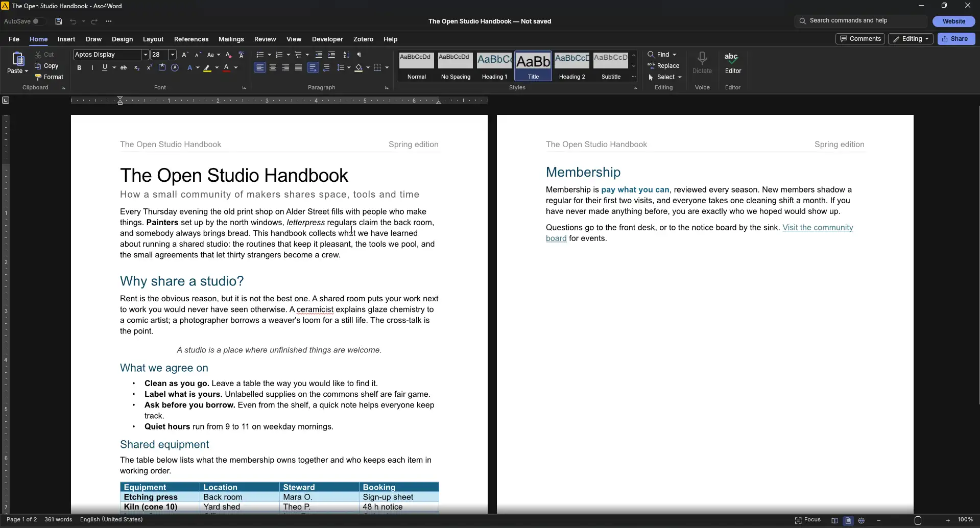
Task: Justify the paragraph text
Action: click(x=298, y=67)
